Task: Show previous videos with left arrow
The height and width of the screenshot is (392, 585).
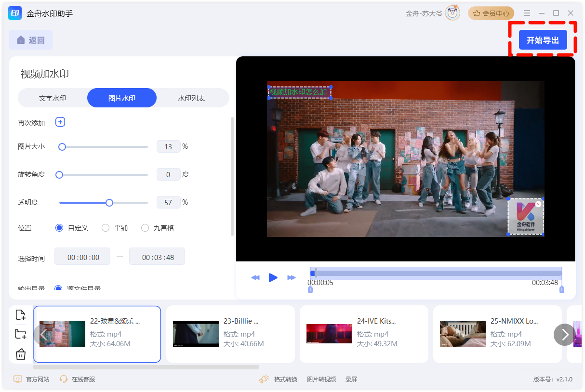Action: 43,334
